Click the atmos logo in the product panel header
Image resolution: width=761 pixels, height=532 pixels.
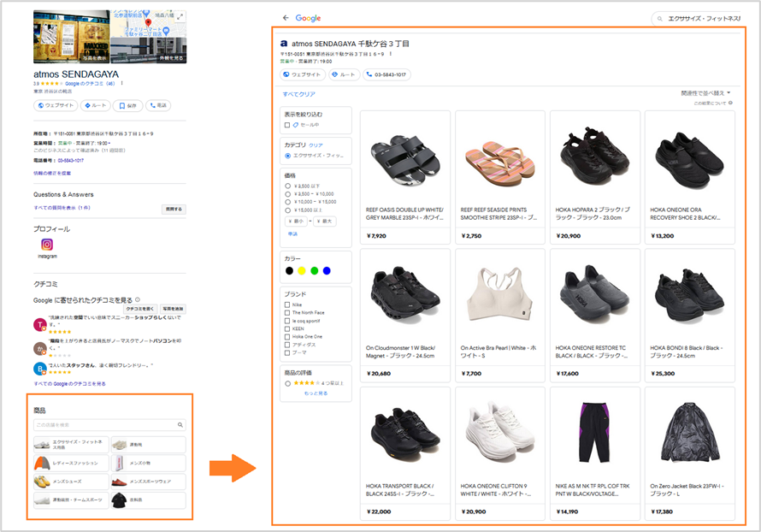pos(284,44)
